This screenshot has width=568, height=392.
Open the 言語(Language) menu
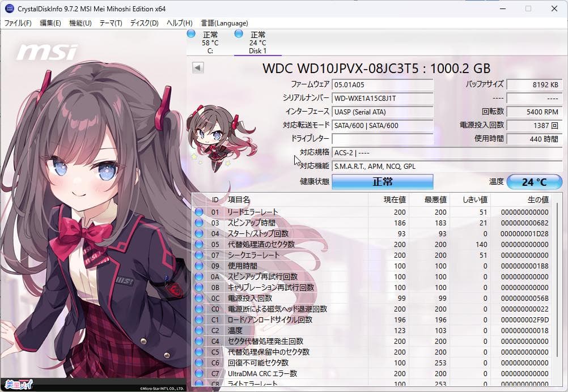point(224,23)
